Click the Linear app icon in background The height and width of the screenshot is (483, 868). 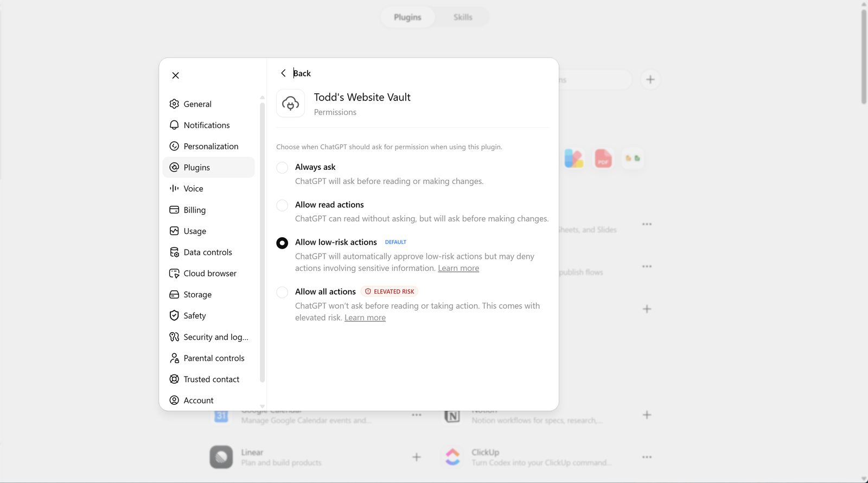coord(221,457)
